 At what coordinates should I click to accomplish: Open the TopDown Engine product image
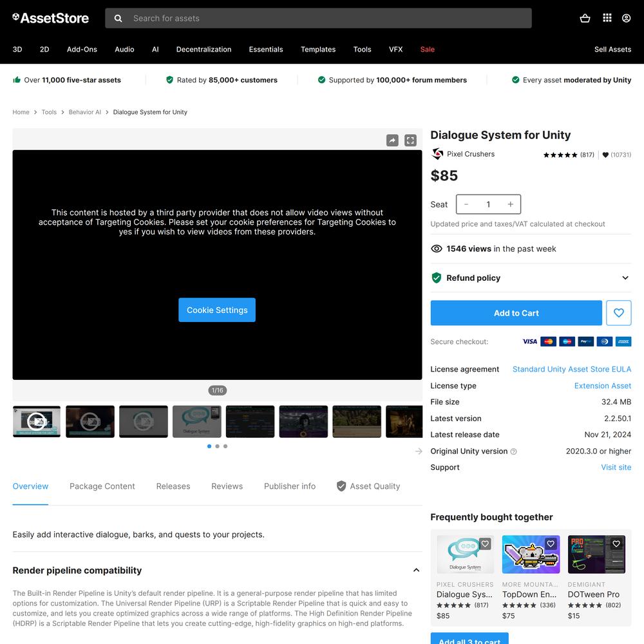(x=531, y=554)
